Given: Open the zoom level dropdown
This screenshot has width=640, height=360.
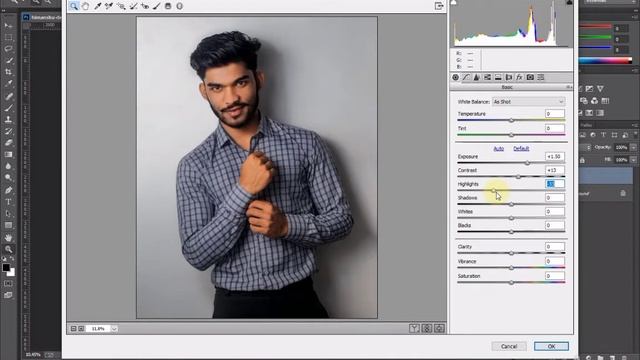Looking at the screenshot, I should point(114,329).
